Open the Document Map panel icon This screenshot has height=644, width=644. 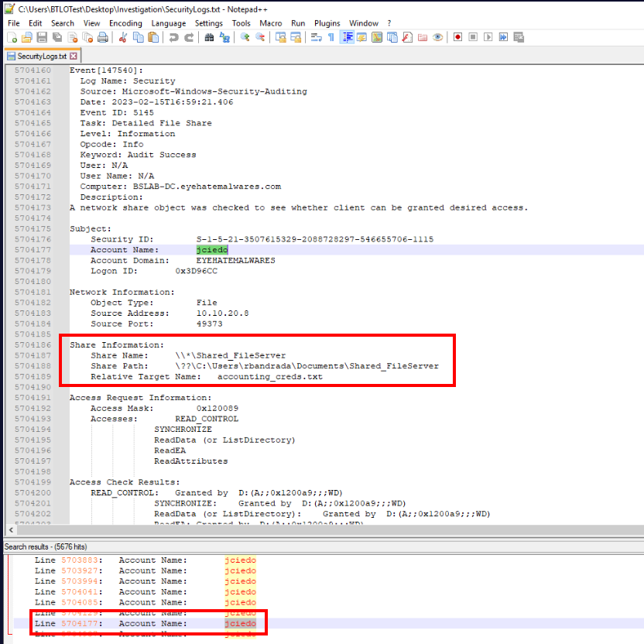(x=377, y=37)
